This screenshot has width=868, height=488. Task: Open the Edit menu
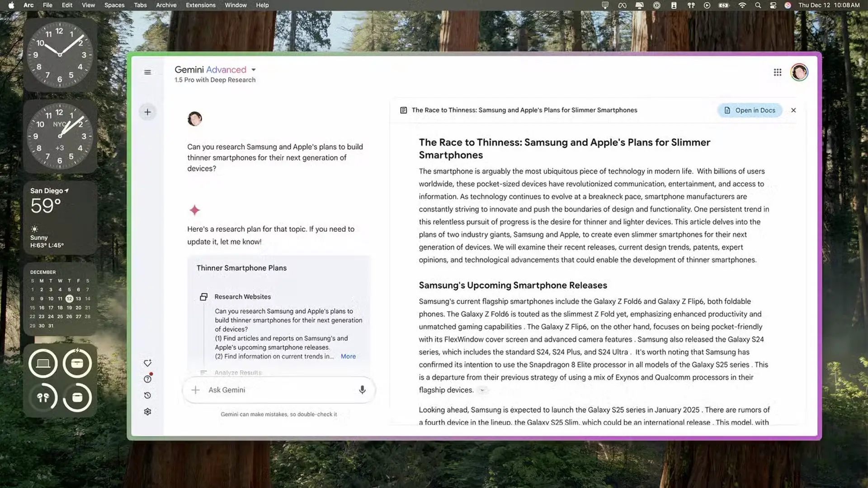(x=67, y=5)
